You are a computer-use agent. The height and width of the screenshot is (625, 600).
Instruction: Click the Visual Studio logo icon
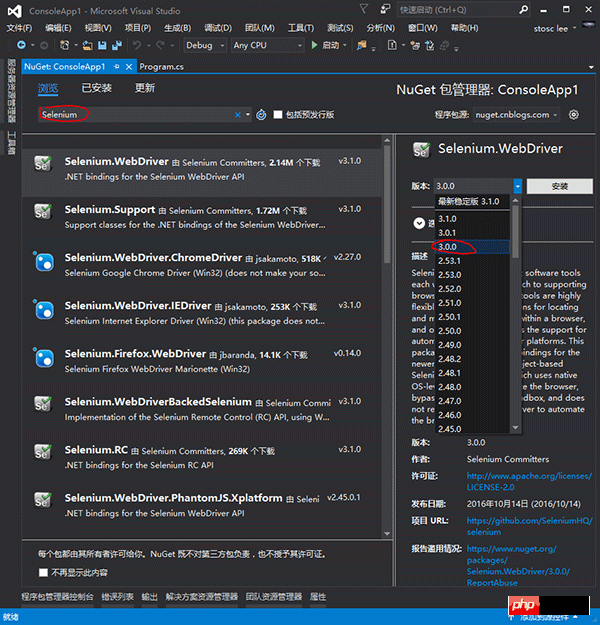pos(15,11)
